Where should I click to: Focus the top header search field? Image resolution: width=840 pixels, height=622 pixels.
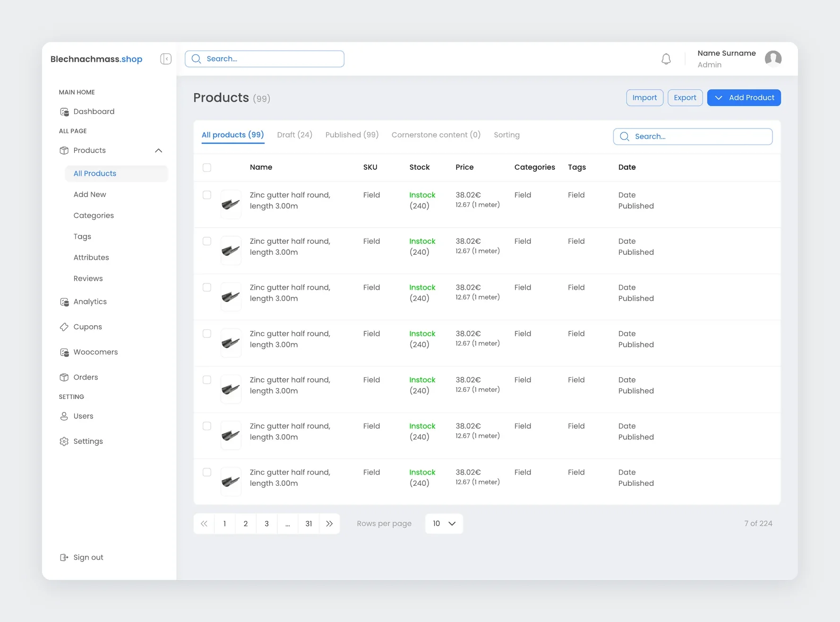(265, 59)
